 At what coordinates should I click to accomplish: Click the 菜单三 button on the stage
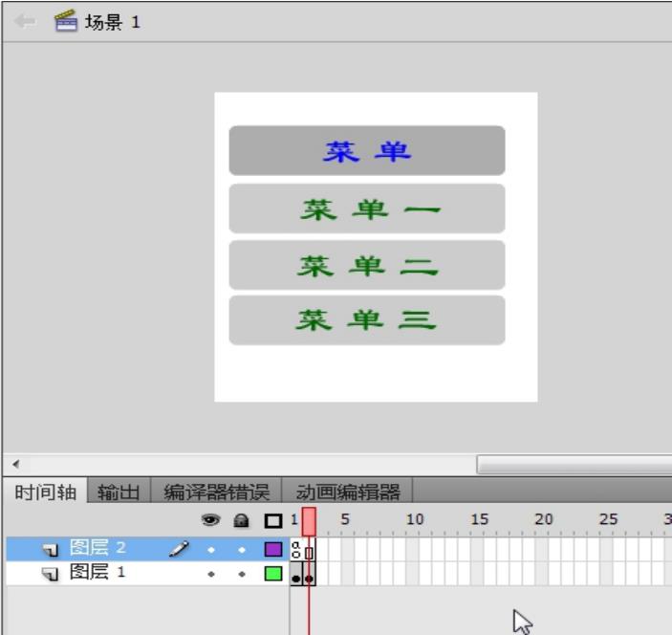coord(367,319)
